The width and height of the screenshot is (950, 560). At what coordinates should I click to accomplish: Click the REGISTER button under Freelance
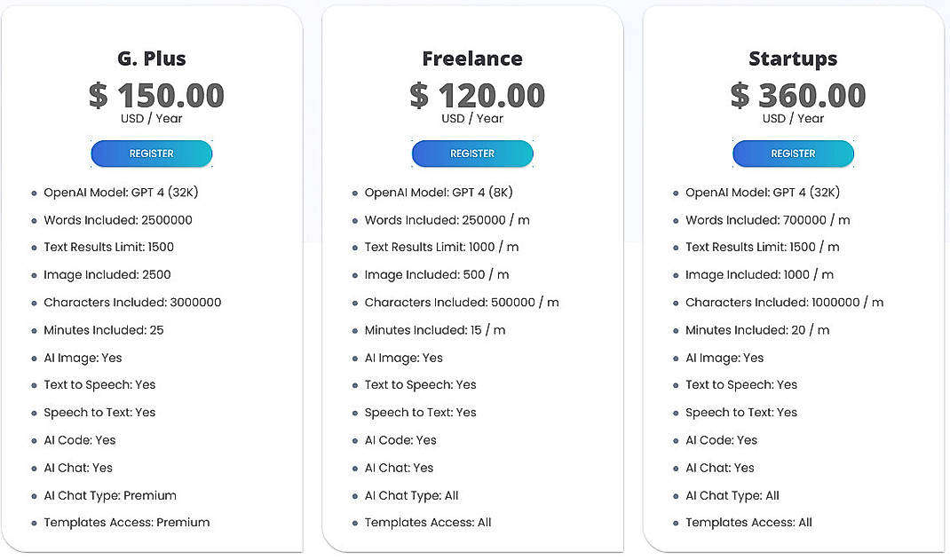471,153
